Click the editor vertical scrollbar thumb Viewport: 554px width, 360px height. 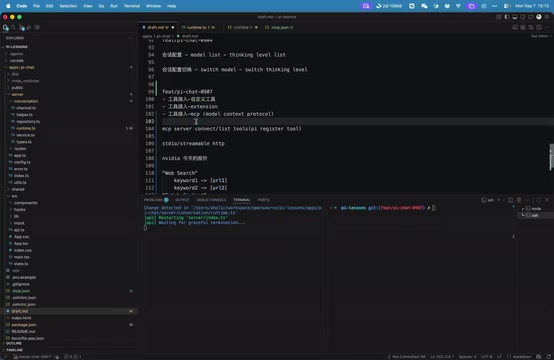[x=551, y=157]
